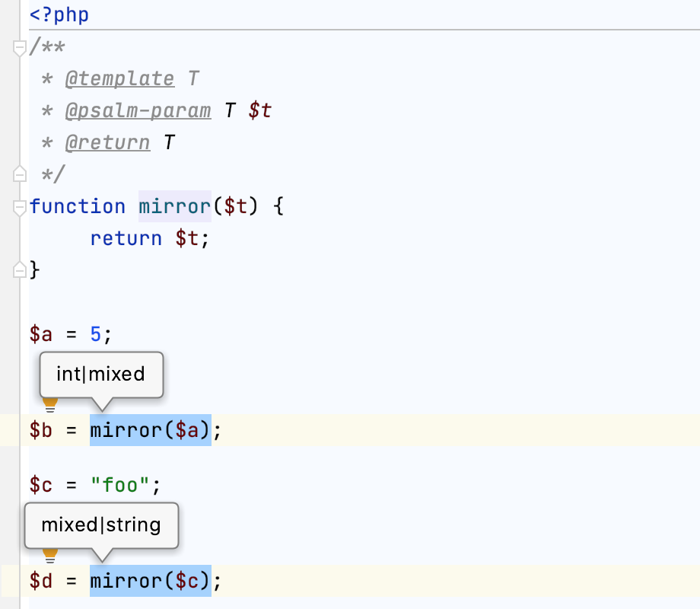The height and width of the screenshot is (609, 700).
Task: Click the highlighted mirror($c) call expression
Action: [x=150, y=582]
